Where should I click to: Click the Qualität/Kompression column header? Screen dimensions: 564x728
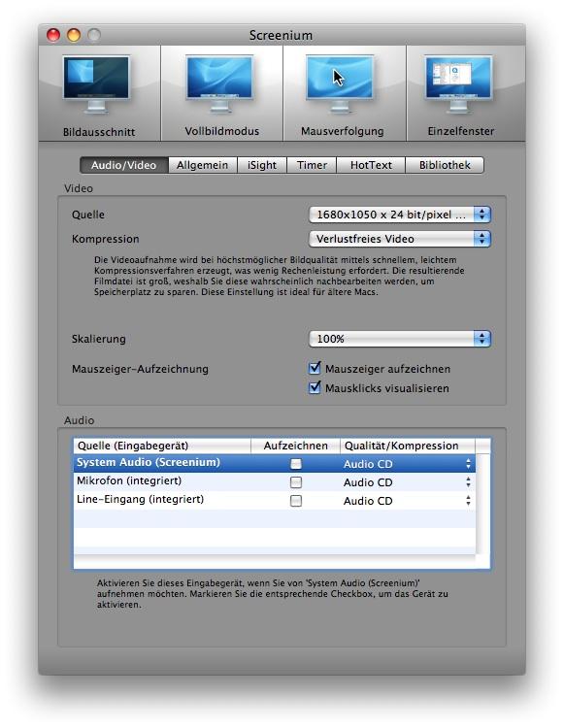[x=408, y=446]
